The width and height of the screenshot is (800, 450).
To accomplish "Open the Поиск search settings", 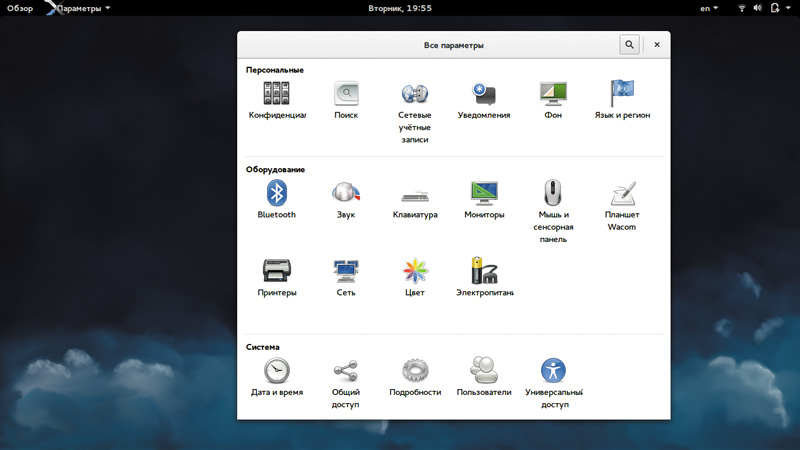I will [346, 101].
